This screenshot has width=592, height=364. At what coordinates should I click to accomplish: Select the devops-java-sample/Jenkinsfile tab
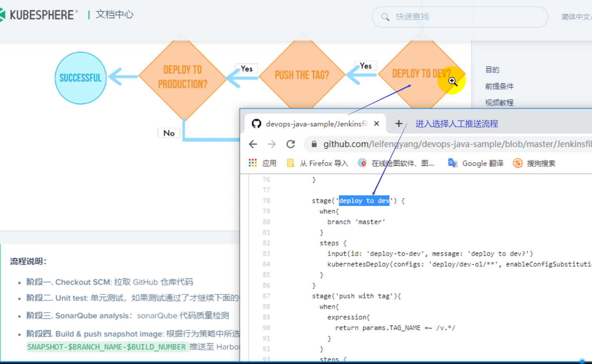coord(315,124)
